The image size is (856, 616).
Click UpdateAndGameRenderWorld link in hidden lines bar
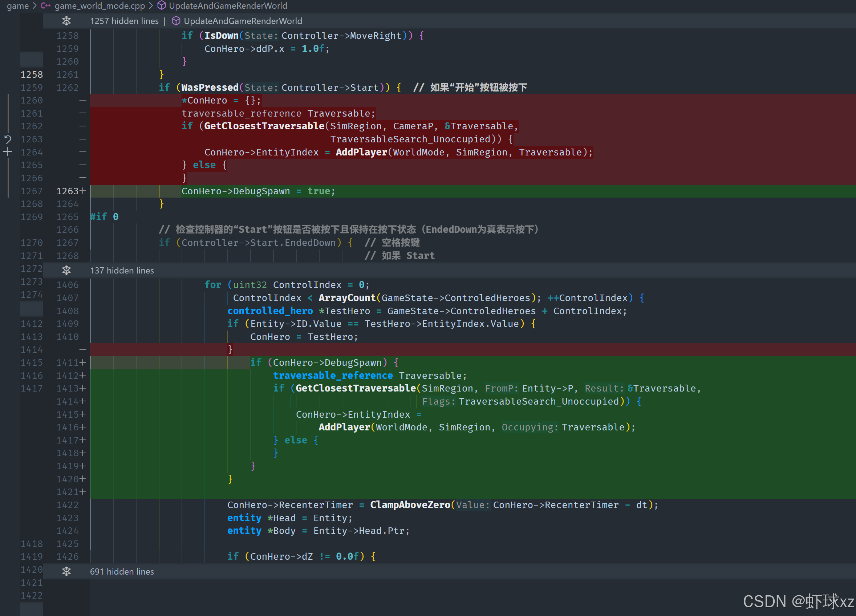[x=243, y=21]
